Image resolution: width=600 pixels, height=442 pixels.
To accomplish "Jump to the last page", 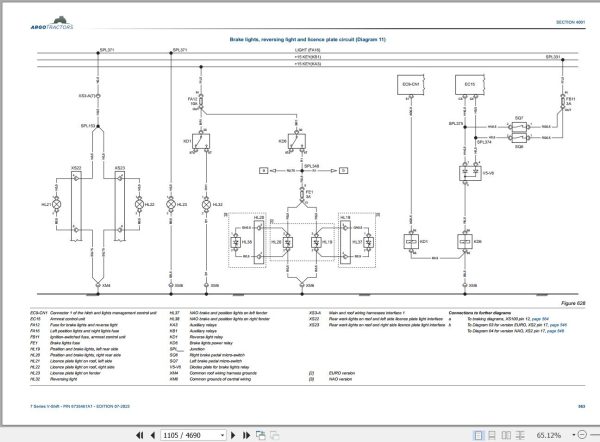I will coord(246,435).
